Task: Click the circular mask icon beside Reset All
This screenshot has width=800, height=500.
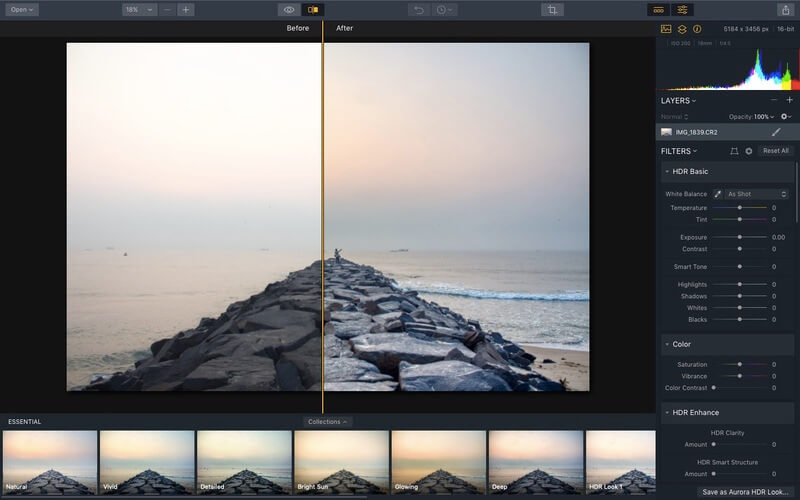Action: pos(748,151)
